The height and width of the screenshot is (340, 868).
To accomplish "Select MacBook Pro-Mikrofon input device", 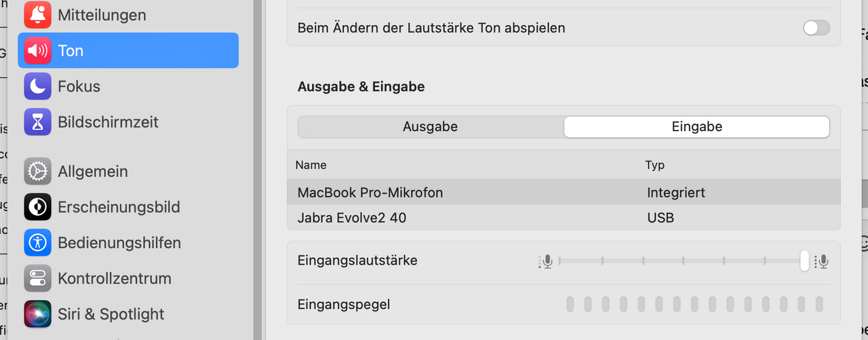I will [x=564, y=193].
